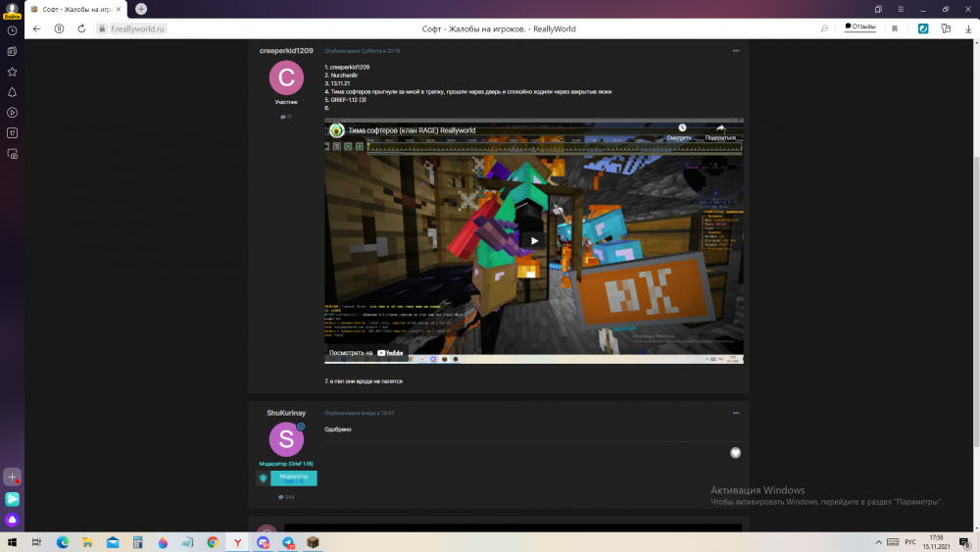
Task: Expand the system tray hidden icons chevron
Action: [878, 542]
